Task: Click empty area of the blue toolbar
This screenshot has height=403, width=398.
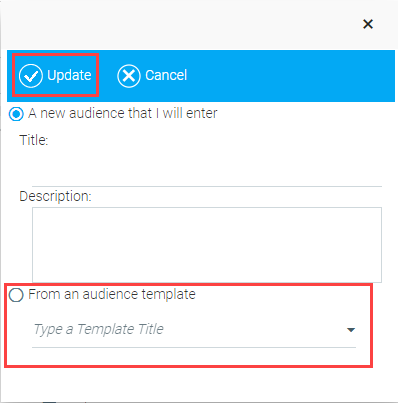Action: 290,76
